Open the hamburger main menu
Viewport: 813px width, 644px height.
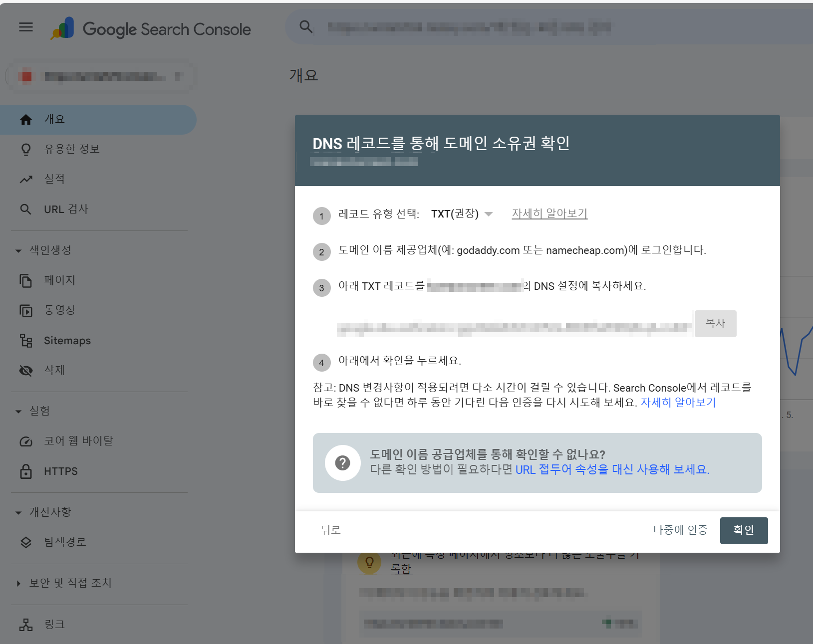pyautogui.click(x=26, y=27)
